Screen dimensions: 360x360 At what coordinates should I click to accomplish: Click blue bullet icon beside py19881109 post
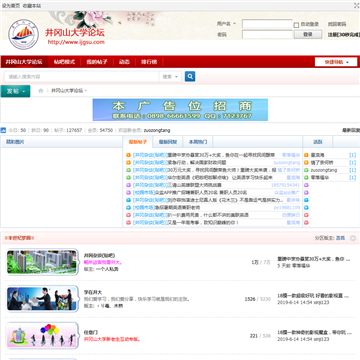[128, 208]
